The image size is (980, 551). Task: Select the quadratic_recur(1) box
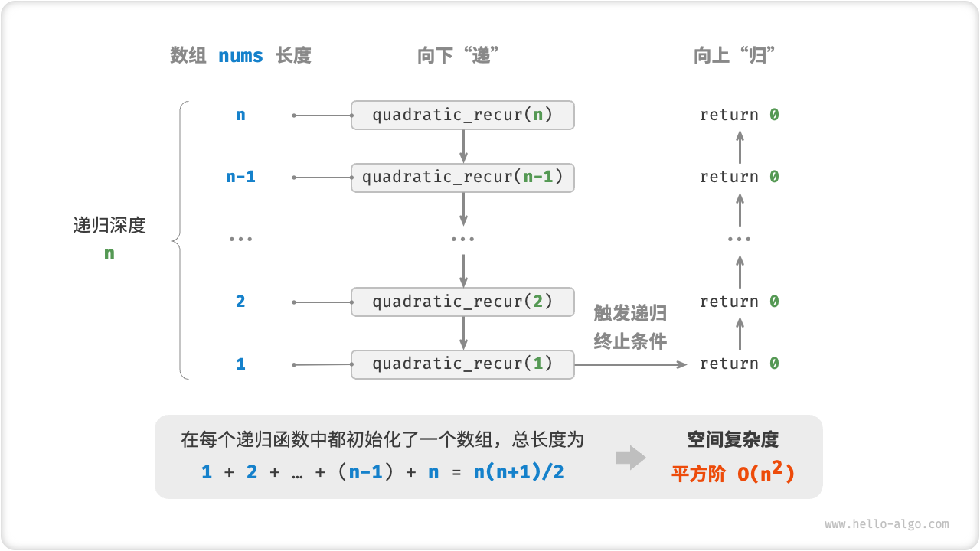(x=462, y=364)
